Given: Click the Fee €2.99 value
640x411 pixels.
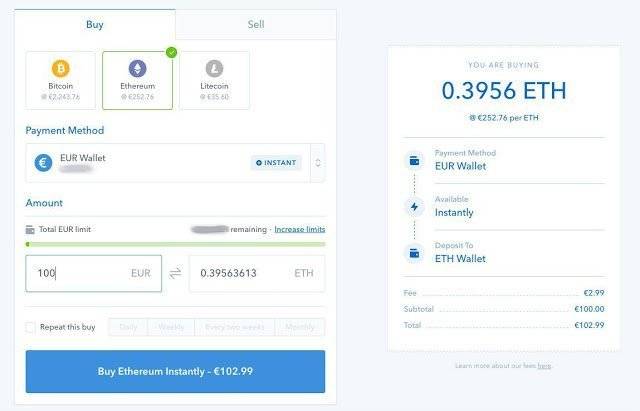Looking at the screenshot, I should pos(594,293).
